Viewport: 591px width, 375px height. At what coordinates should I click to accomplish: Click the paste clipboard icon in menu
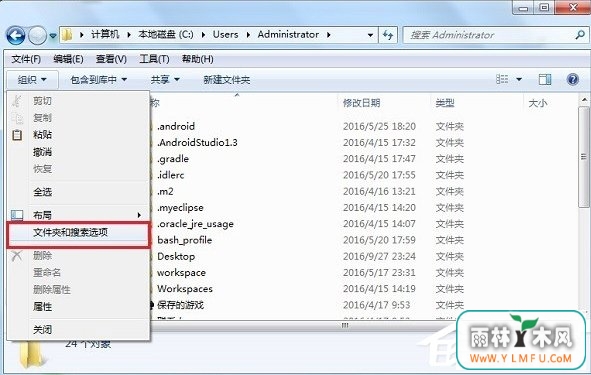17,135
